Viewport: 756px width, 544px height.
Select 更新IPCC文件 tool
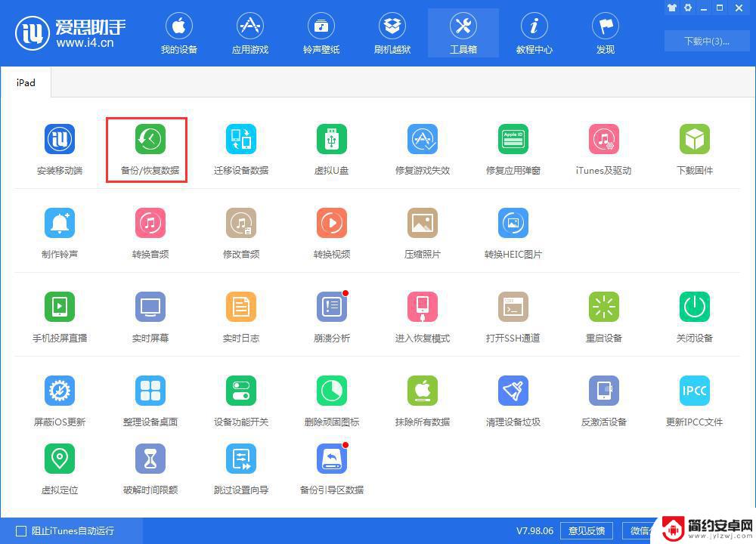click(694, 391)
